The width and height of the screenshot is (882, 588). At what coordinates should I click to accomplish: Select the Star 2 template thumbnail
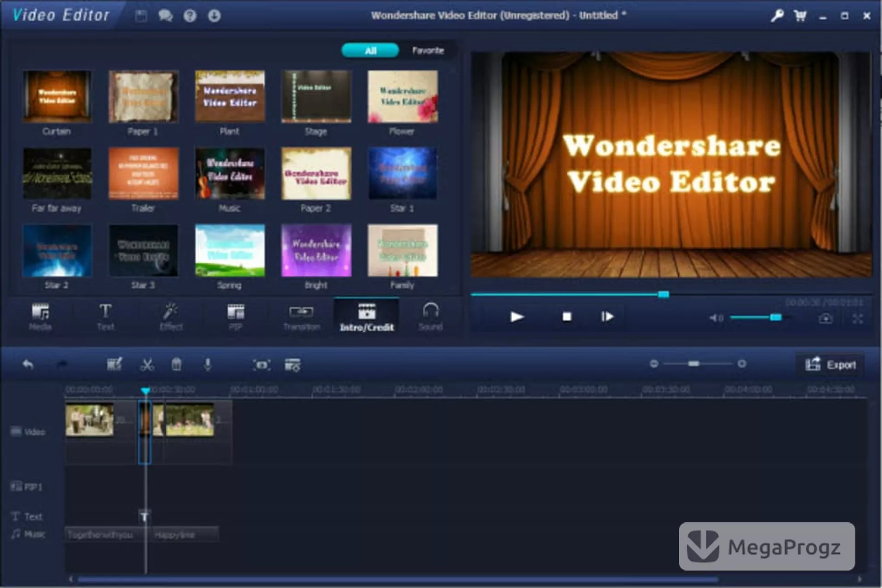coord(57,250)
